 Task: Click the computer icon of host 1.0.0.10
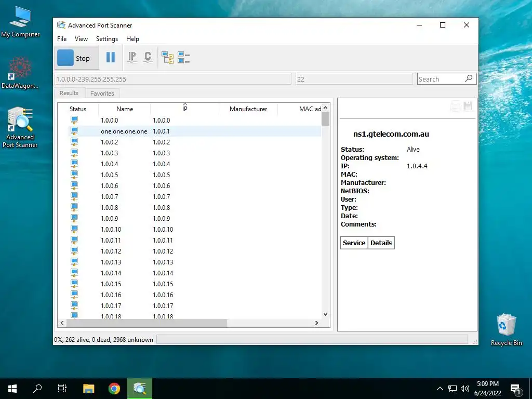coord(74,229)
